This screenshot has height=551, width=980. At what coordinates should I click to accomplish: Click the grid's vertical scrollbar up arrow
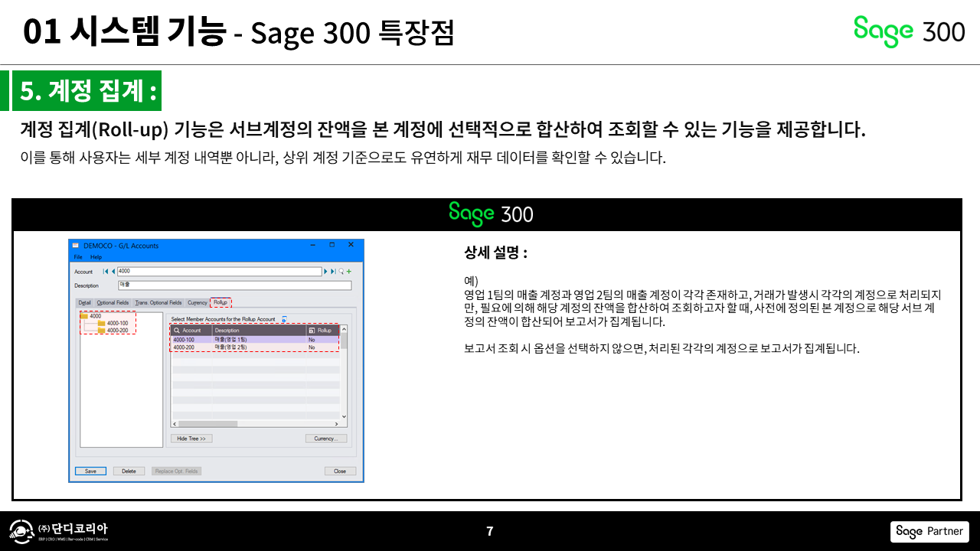[344, 330]
